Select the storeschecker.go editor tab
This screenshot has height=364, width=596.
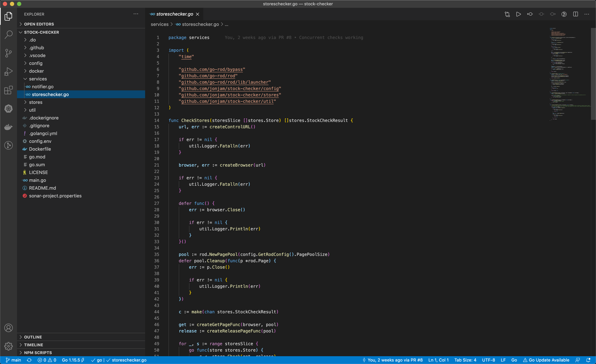point(174,14)
